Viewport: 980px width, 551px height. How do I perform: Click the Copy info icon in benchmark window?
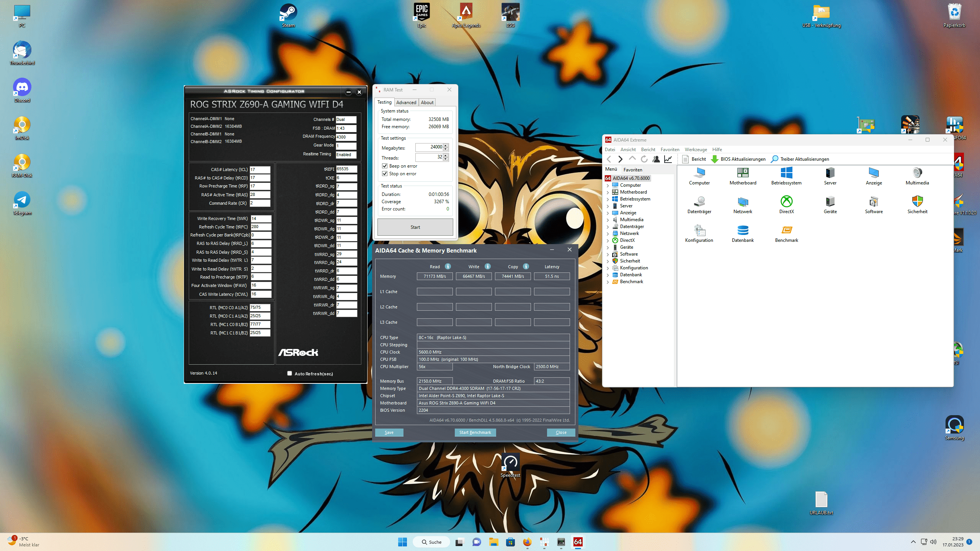point(526,266)
